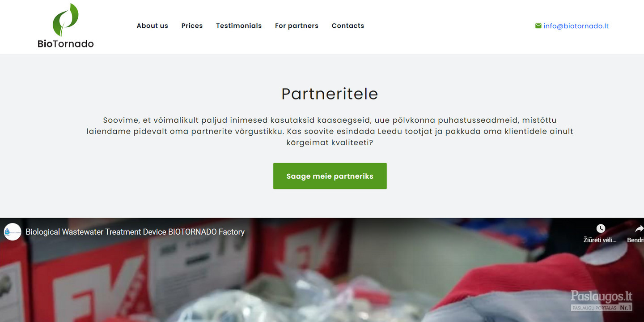This screenshot has height=322, width=644.
Task: Play the BIOTORNADO Factory video
Action: [x=322, y=270]
